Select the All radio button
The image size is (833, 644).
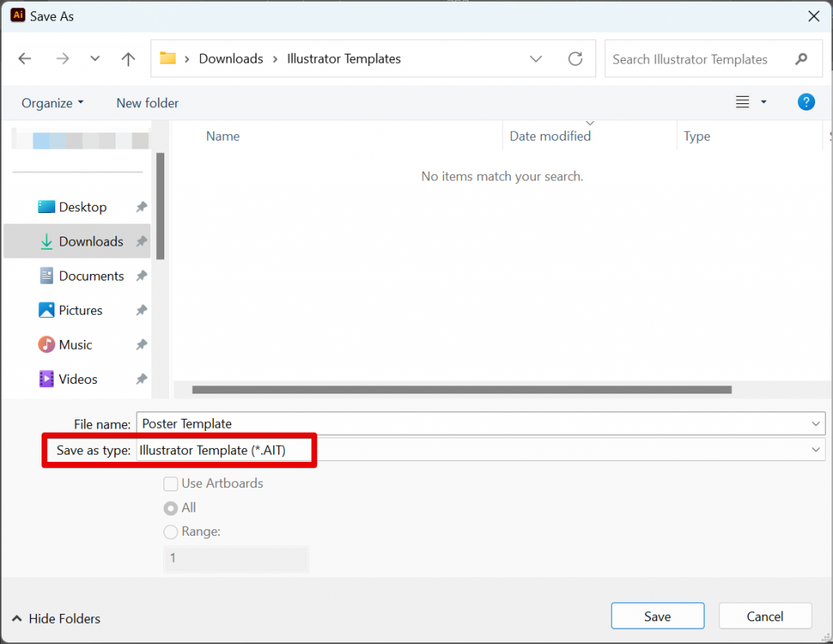tap(171, 508)
